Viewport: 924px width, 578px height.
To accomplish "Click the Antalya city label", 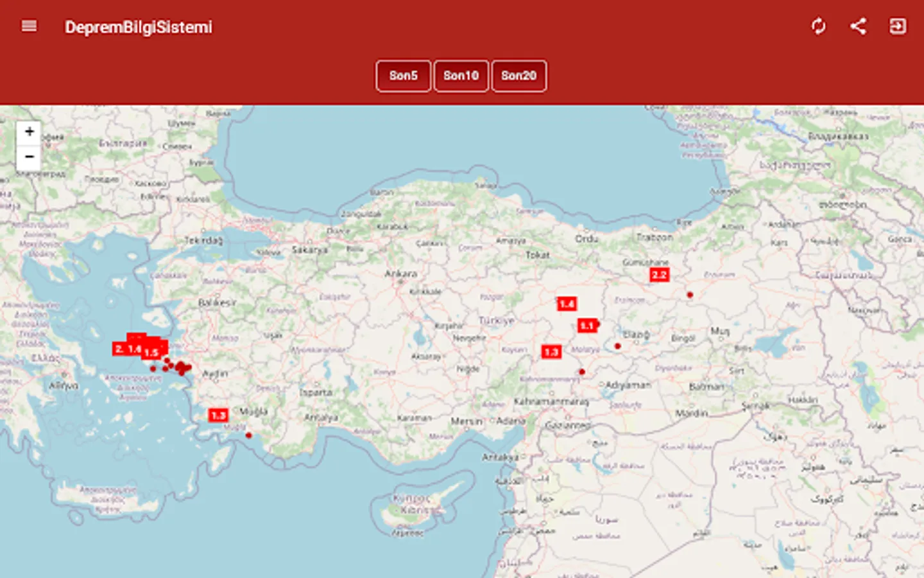I will (x=321, y=417).
